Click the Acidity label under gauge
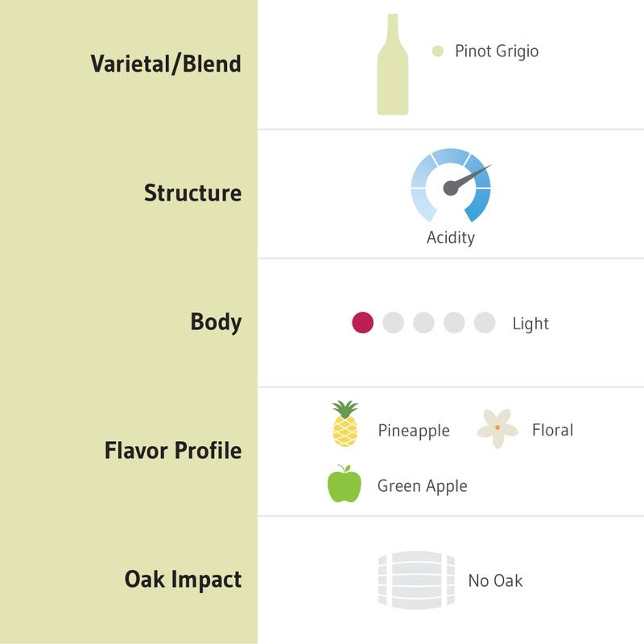The image size is (644, 644). click(x=451, y=237)
